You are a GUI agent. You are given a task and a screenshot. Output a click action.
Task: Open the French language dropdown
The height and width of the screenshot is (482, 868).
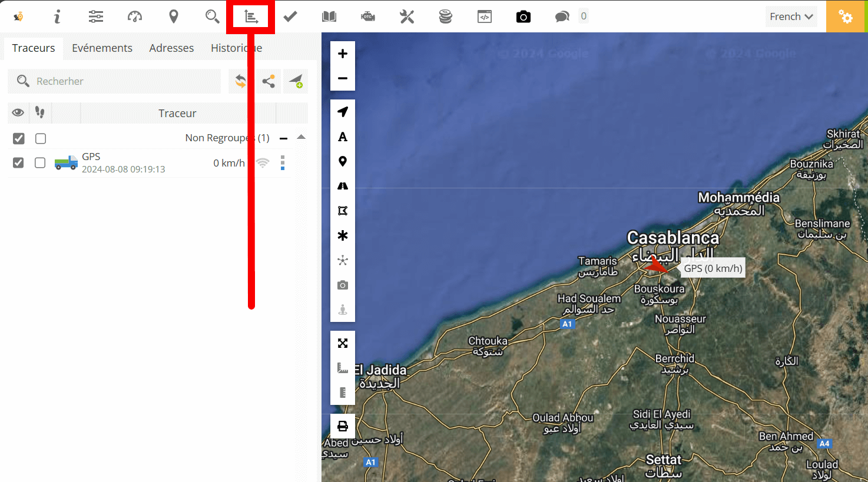pyautogui.click(x=791, y=16)
